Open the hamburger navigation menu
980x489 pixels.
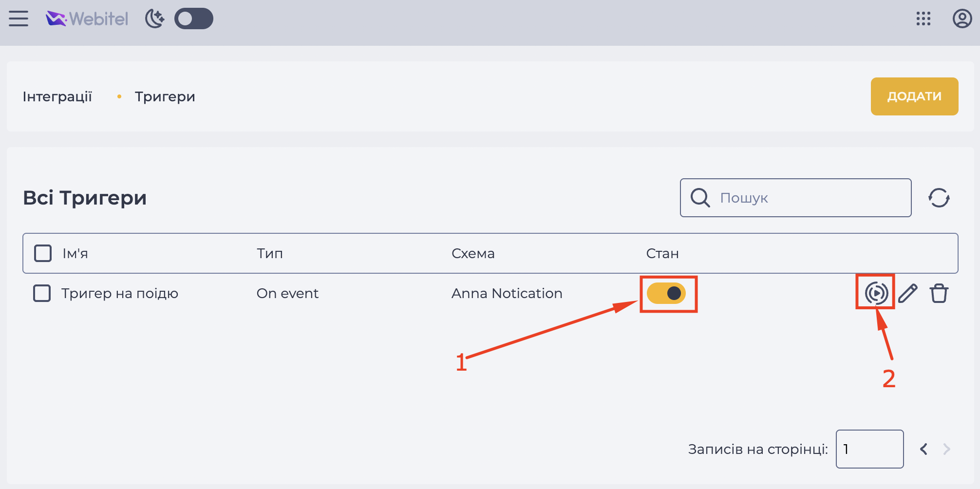[19, 19]
